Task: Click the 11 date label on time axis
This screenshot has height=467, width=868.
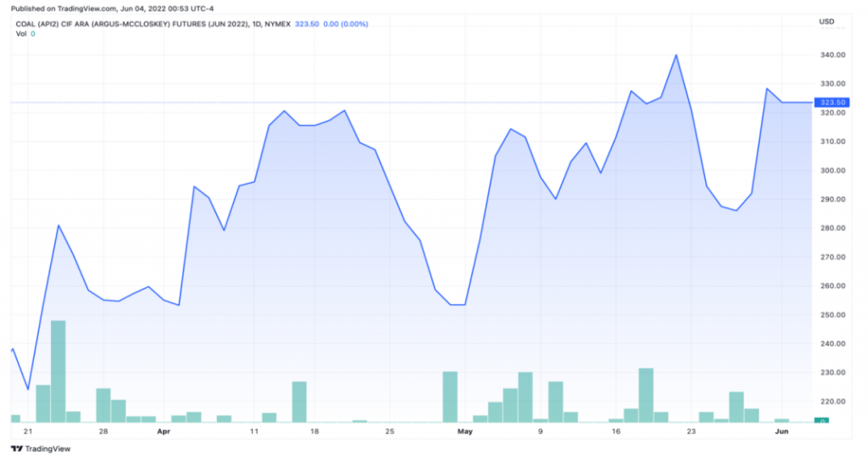Action: [x=254, y=431]
